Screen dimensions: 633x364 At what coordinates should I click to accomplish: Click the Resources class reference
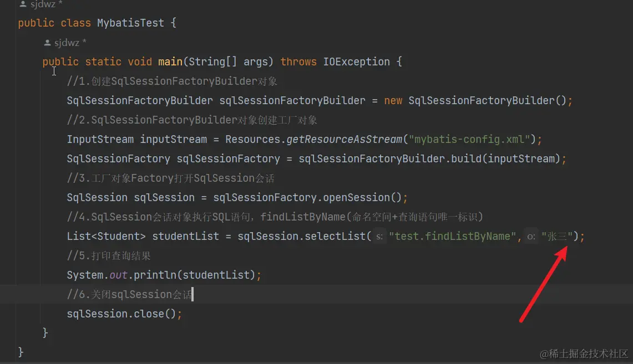pos(253,140)
